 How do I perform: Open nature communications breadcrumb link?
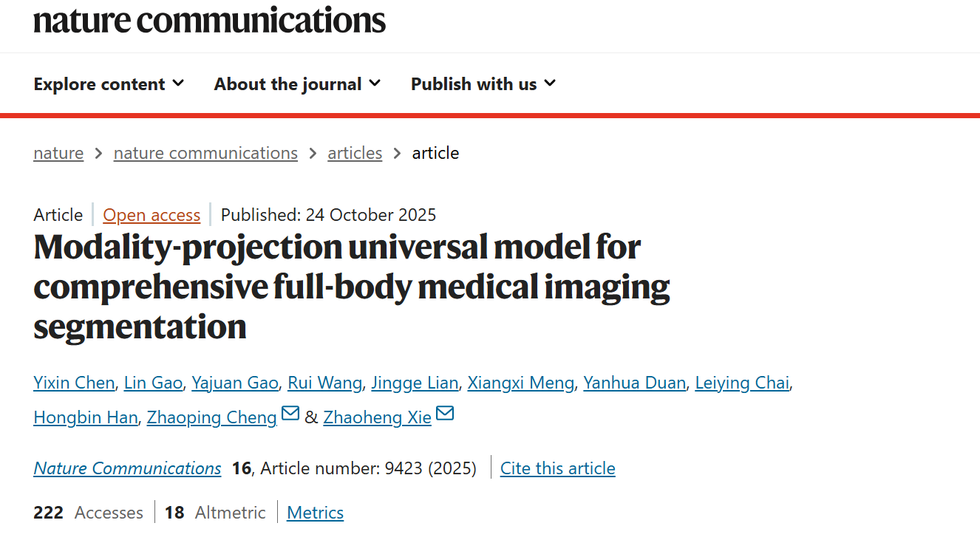[x=205, y=153]
